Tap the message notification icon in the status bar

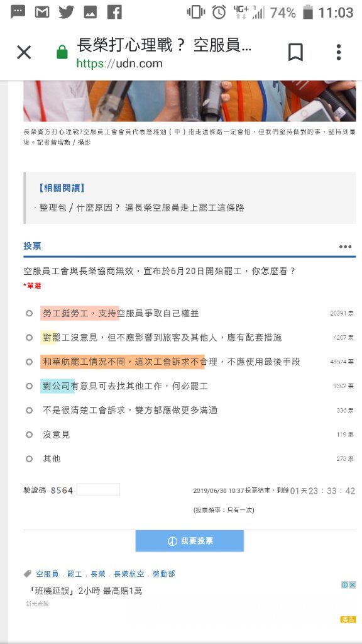(18, 13)
